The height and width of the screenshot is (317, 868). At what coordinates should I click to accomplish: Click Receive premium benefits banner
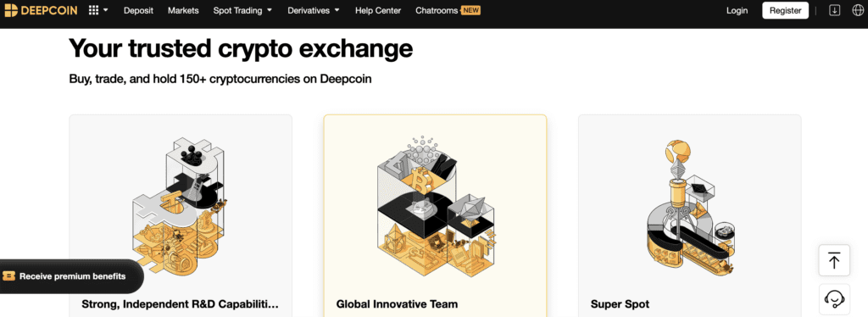click(x=71, y=276)
